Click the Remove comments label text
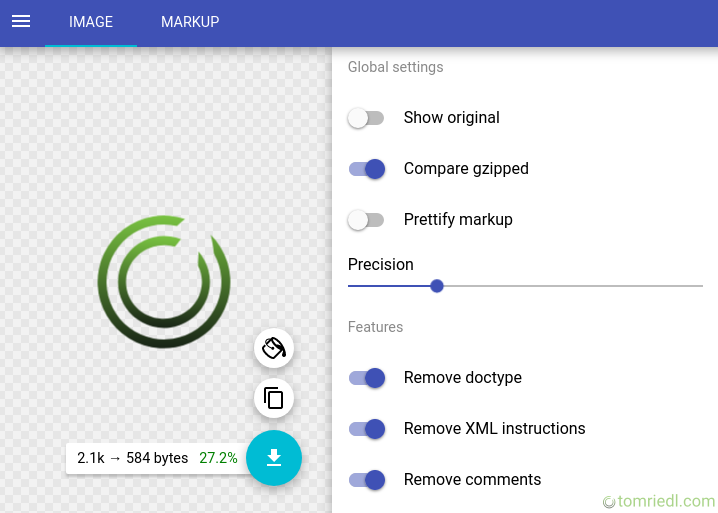 pyautogui.click(x=472, y=480)
